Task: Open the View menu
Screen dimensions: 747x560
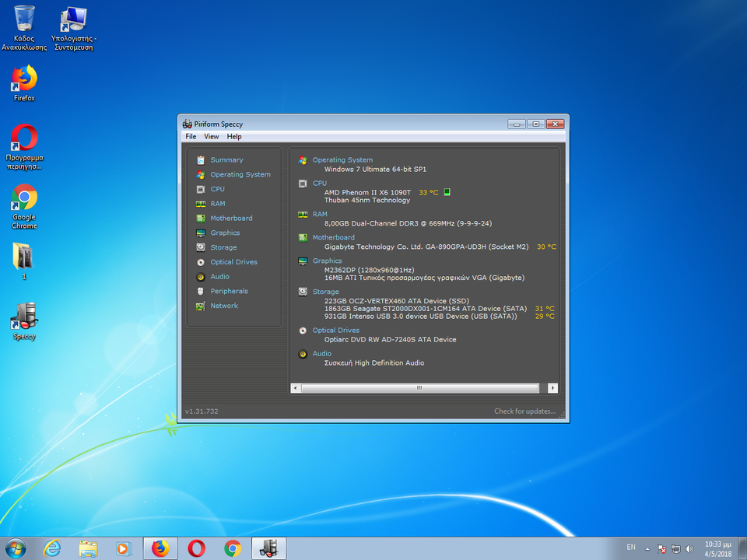Action: click(211, 137)
